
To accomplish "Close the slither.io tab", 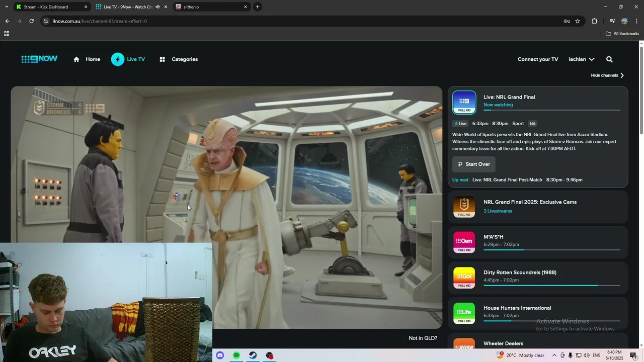I will (246, 7).
